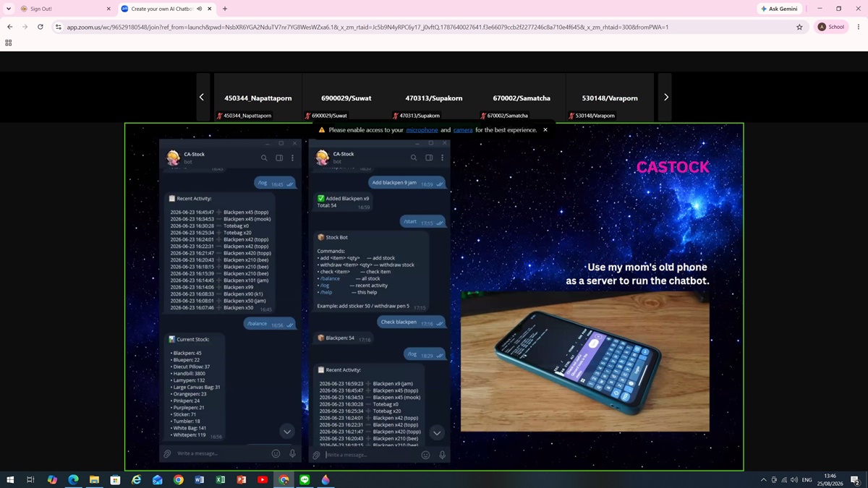Click microphone icon in left chat window

(x=292, y=453)
